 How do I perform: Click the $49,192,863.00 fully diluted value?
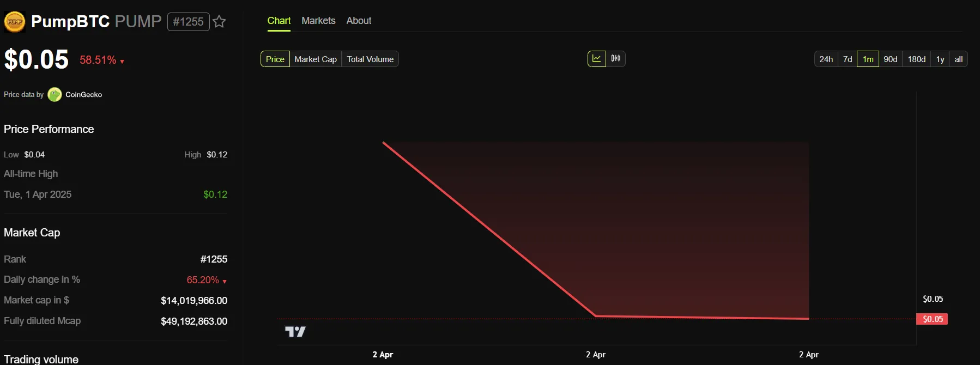tap(194, 321)
